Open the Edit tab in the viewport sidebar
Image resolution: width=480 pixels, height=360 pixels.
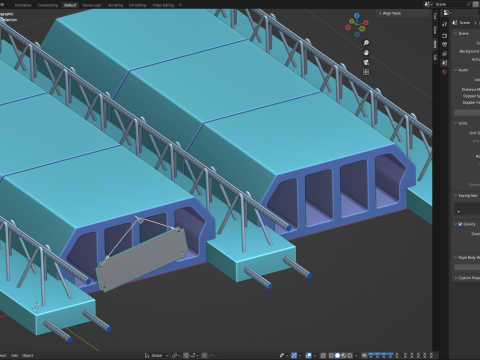coord(435,58)
